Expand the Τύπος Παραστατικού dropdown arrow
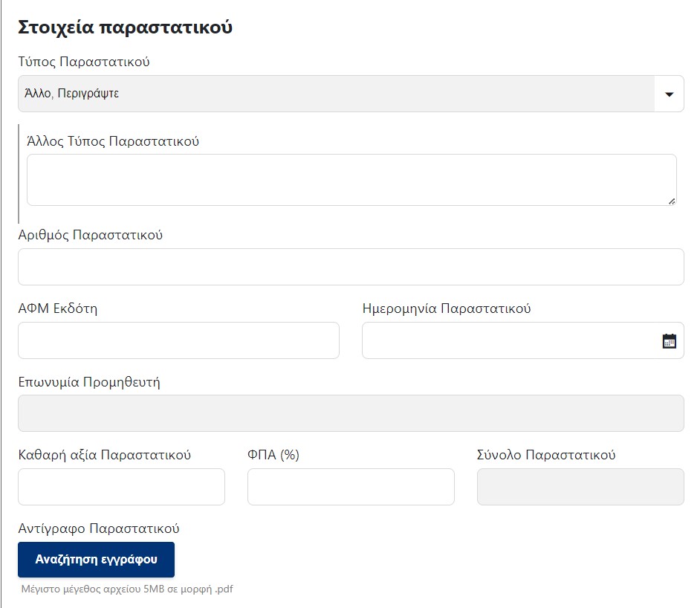Viewport: 700px width, 608px height. pos(669,94)
